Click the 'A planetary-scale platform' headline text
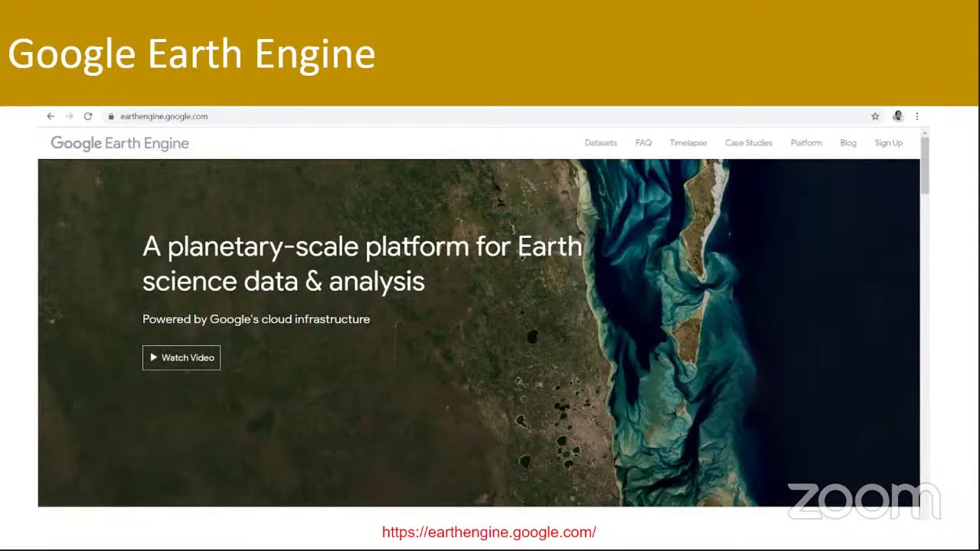The width and height of the screenshot is (980, 551). point(362,264)
